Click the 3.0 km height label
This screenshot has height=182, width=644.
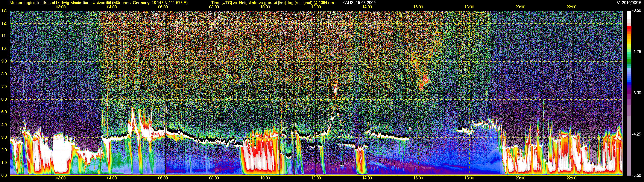4,137
